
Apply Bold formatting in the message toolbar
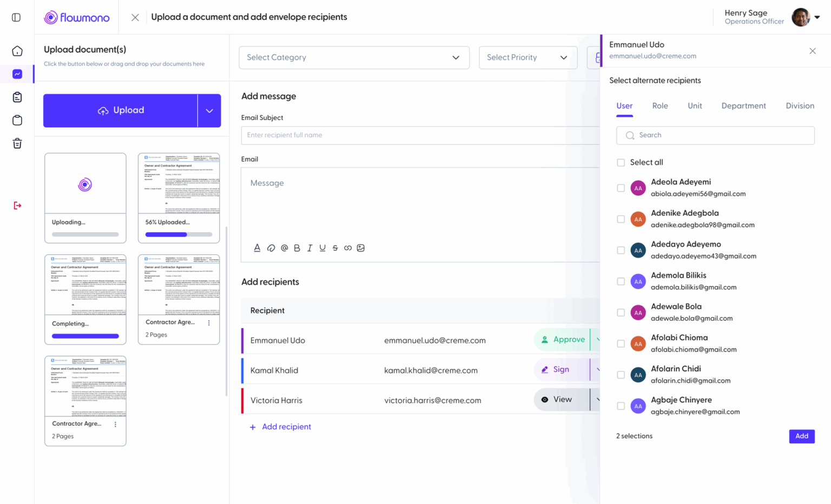point(296,248)
